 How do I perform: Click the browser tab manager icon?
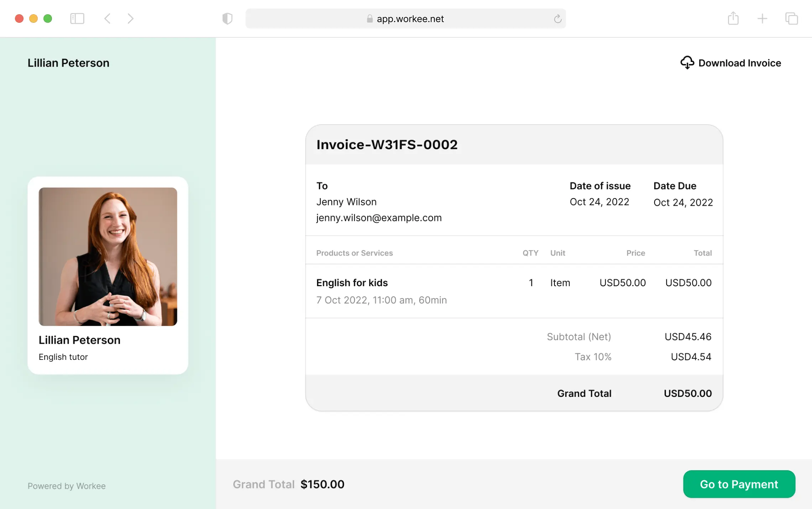click(x=791, y=18)
